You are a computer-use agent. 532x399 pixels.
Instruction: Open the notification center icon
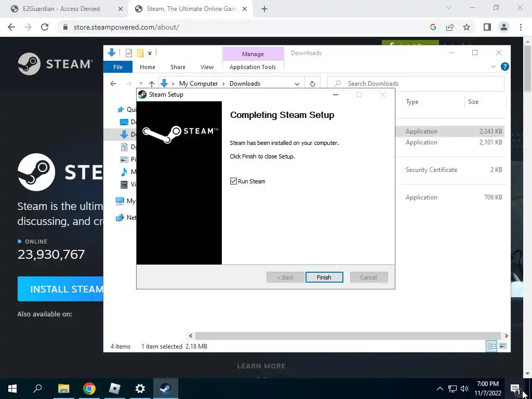(x=515, y=389)
